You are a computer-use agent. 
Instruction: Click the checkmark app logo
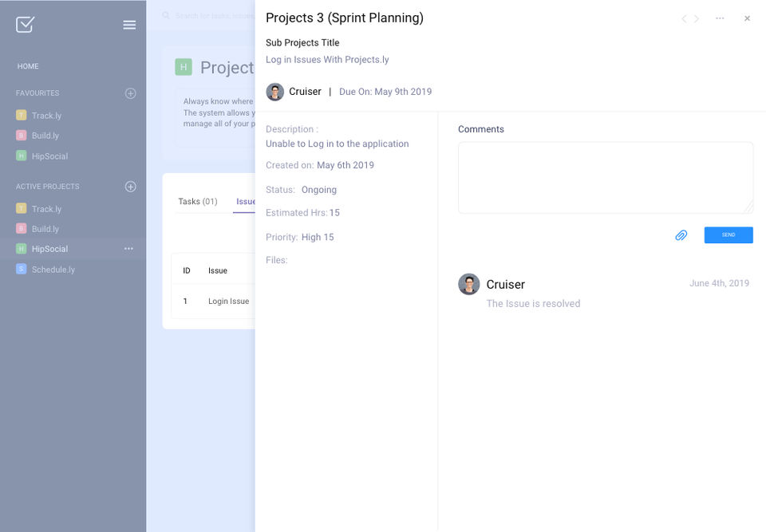[25, 25]
